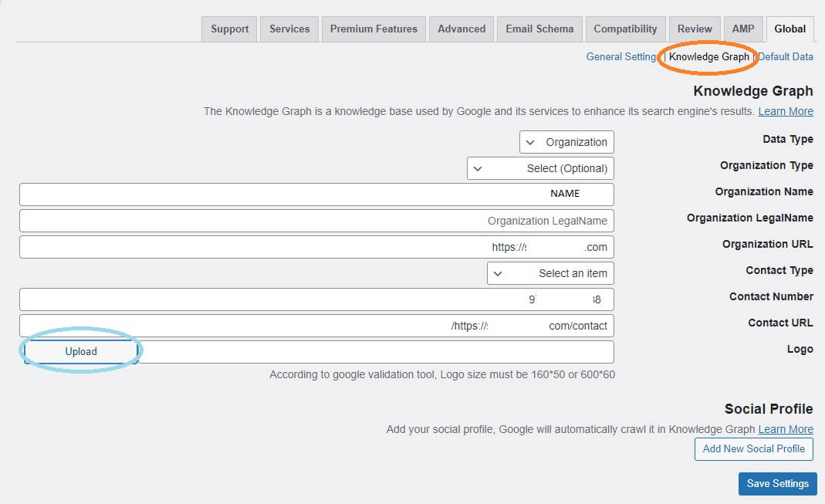Open the Default Data sub-link

coord(786,57)
